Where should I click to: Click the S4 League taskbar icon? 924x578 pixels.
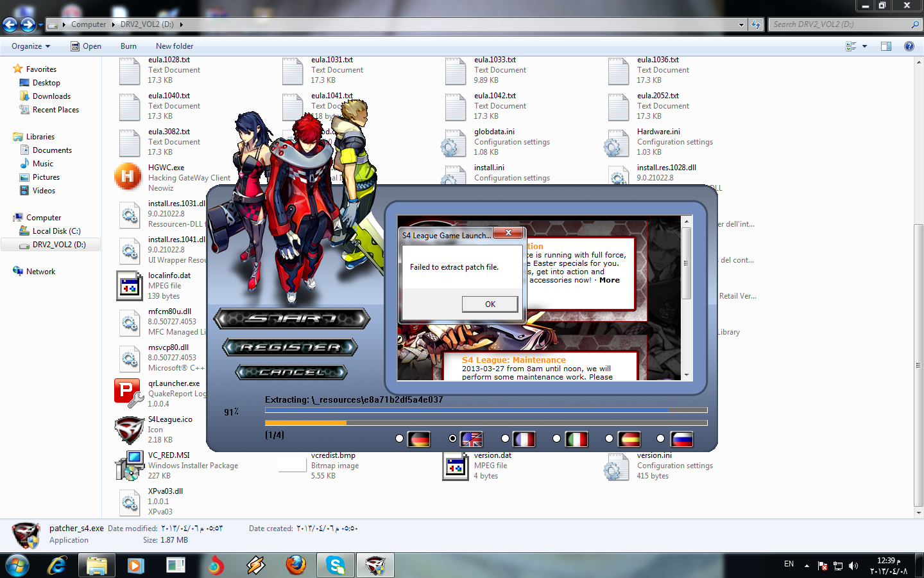click(x=375, y=565)
